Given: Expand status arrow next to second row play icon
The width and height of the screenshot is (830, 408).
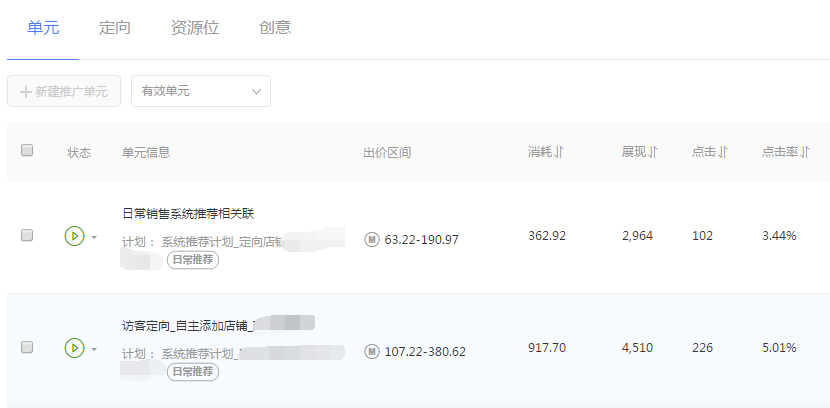Looking at the screenshot, I should coord(94,349).
